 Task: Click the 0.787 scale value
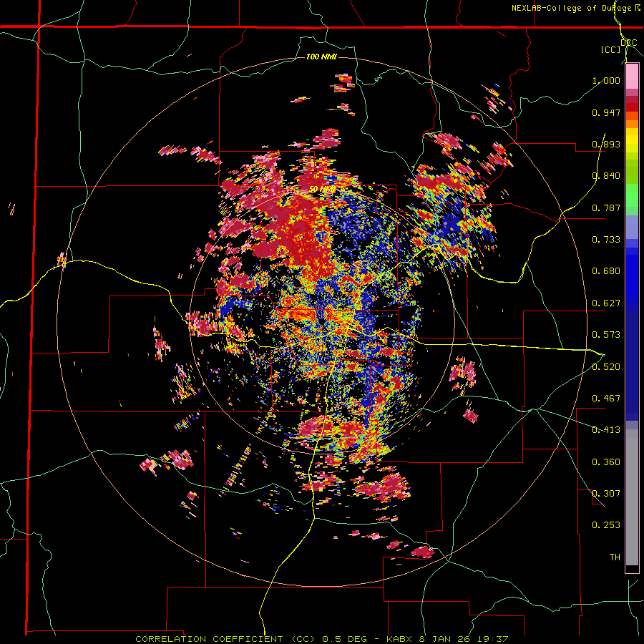click(606, 208)
